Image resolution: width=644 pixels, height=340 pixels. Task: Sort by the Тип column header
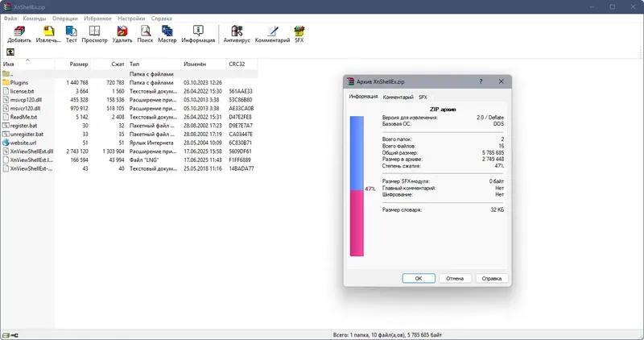click(x=154, y=64)
